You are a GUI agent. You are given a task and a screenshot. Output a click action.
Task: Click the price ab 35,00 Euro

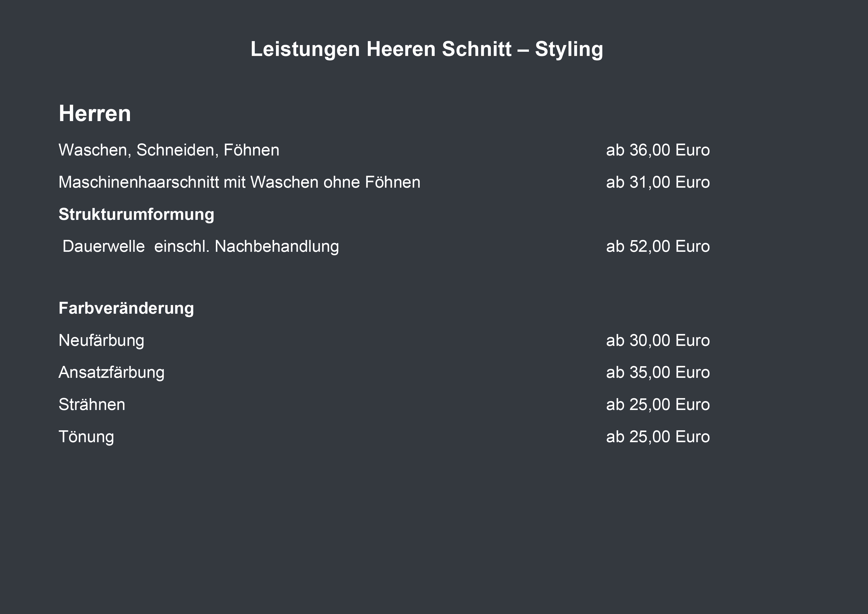click(x=658, y=372)
